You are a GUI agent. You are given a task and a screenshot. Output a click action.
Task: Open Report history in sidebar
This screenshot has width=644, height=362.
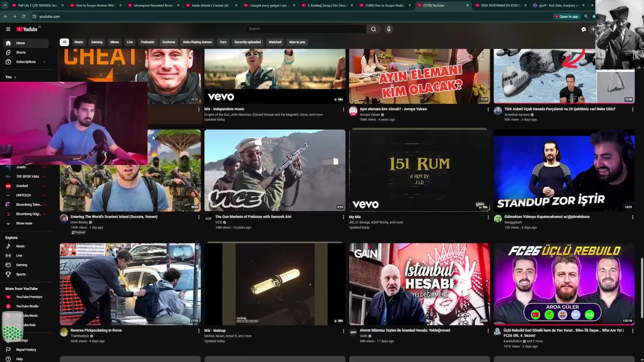[x=25, y=349]
